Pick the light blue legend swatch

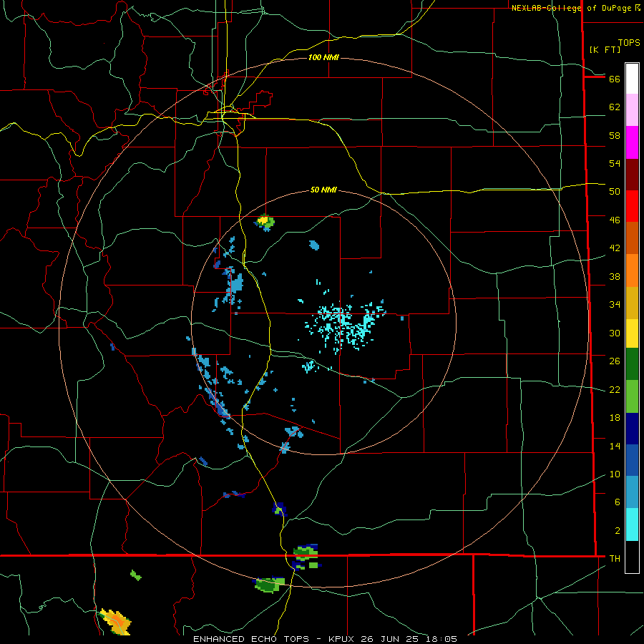(x=632, y=492)
